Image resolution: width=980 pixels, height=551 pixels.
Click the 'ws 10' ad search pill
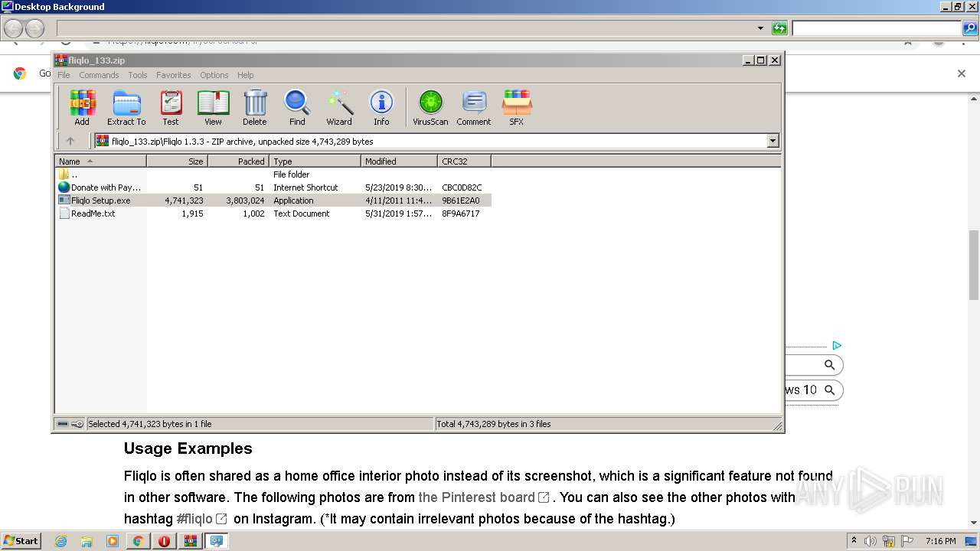pos(814,390)
